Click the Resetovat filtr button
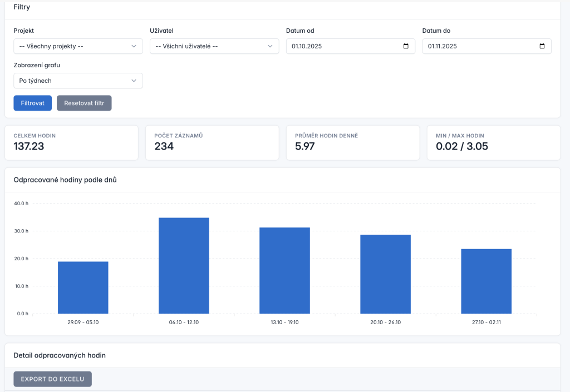The height and width of the screenshot is (392, 570). coord(84,103)
